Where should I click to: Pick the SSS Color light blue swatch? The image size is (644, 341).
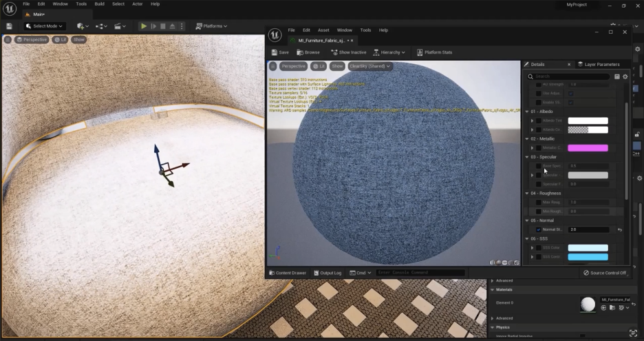(588, 247)
